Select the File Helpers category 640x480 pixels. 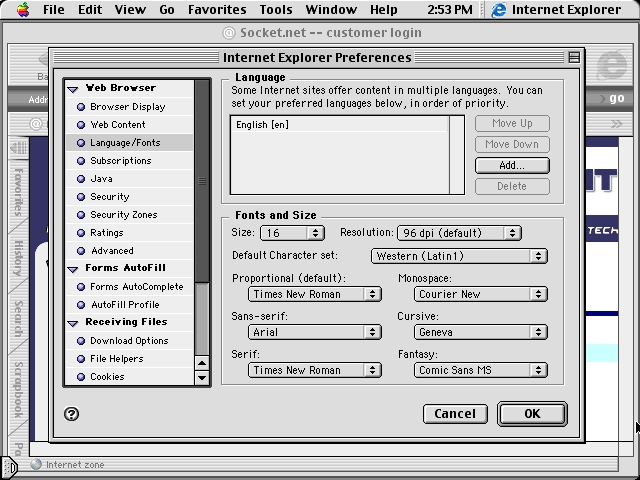(x=129, y=358)
